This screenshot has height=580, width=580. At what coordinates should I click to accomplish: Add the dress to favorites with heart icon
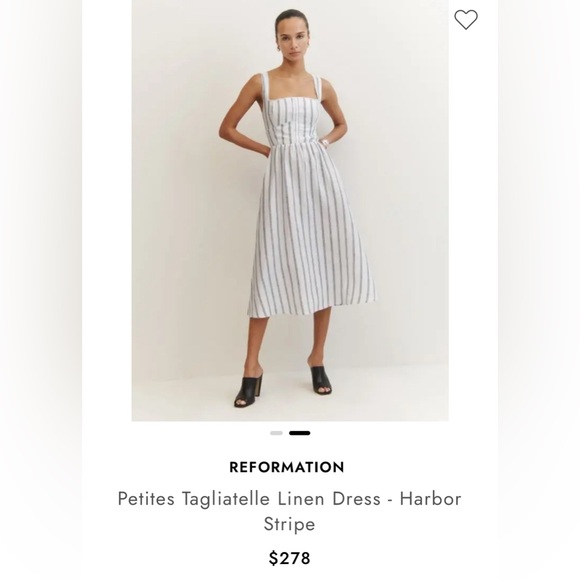click(x=466, y=20)
